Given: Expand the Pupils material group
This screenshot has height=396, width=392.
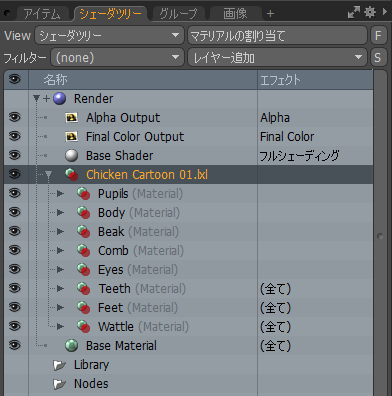Looking at the screenshot, I should pos(60,193).
